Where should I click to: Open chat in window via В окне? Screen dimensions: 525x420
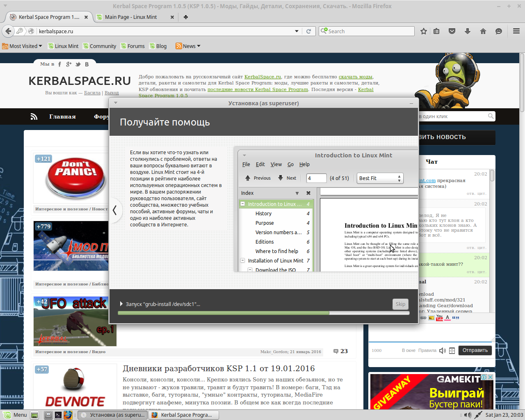409,350
